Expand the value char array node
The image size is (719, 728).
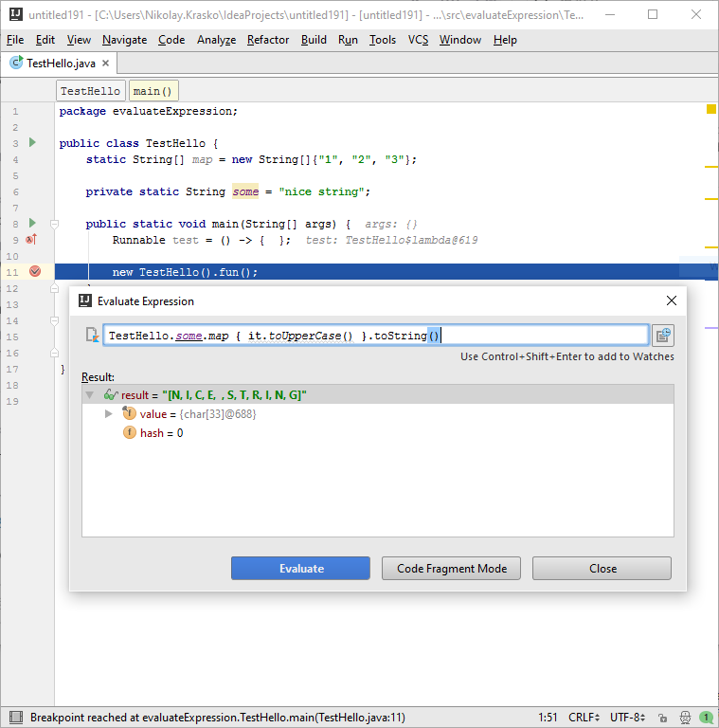[109, 413]
